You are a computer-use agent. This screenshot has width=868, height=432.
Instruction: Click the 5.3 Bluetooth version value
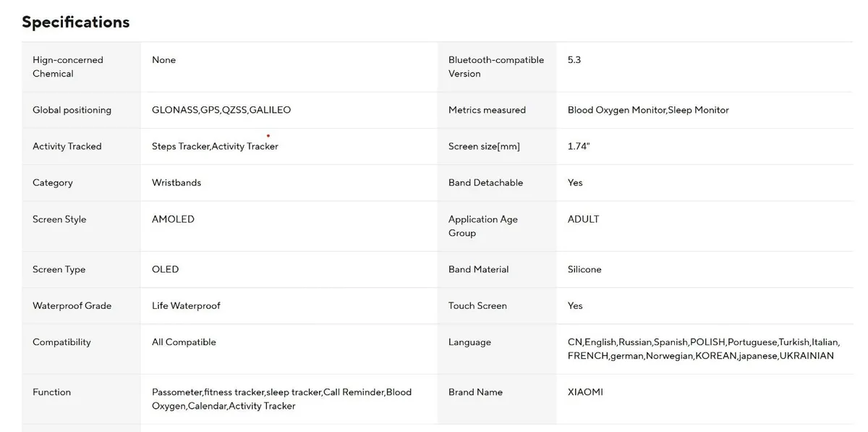pos(574,60)
